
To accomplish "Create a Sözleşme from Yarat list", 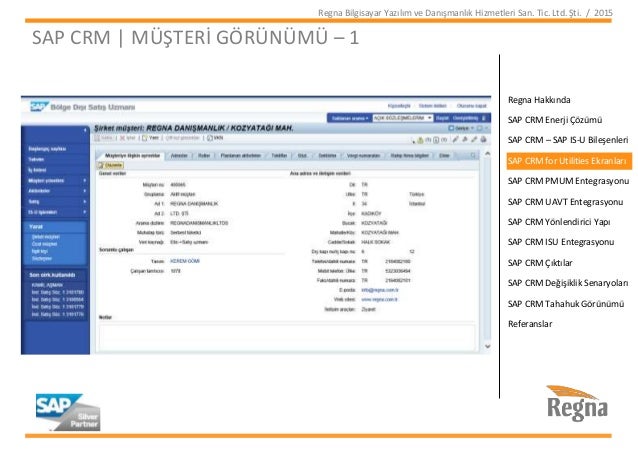I will click(42, 259).
